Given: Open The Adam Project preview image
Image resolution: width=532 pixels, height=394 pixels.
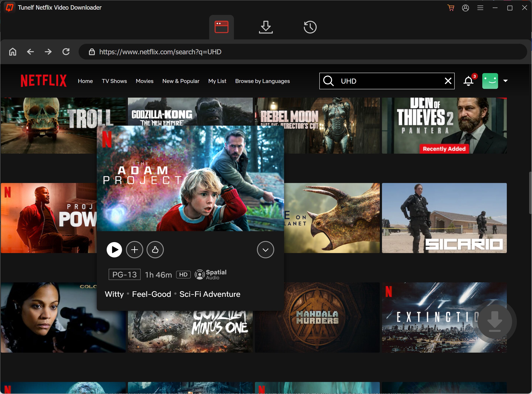Looking at the screenshot, I should point(190,178).
